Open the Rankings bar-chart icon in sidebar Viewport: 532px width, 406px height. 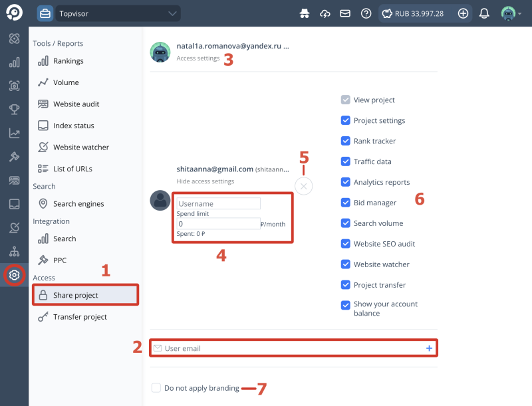click(x=14, y=62)
